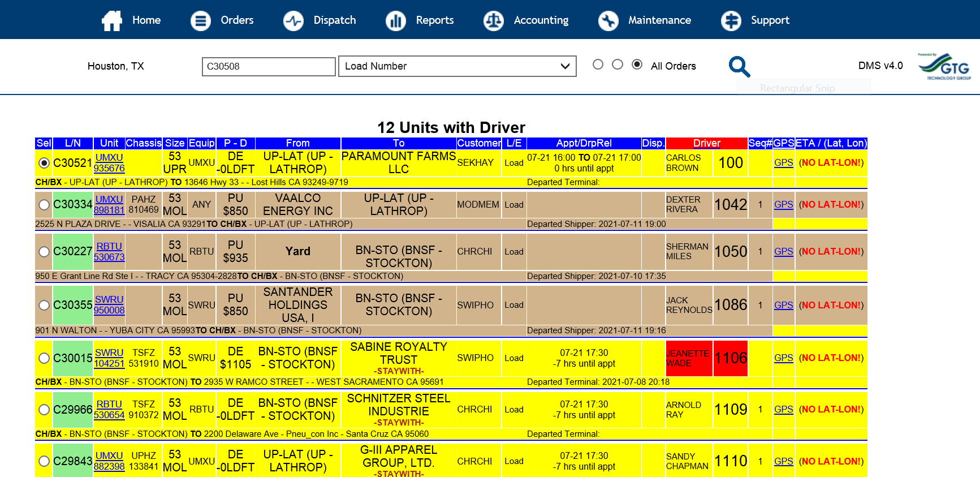Click driver name CARLOS BROWN
The height and width of the screenshot is (477, 980).
(683, 163)
